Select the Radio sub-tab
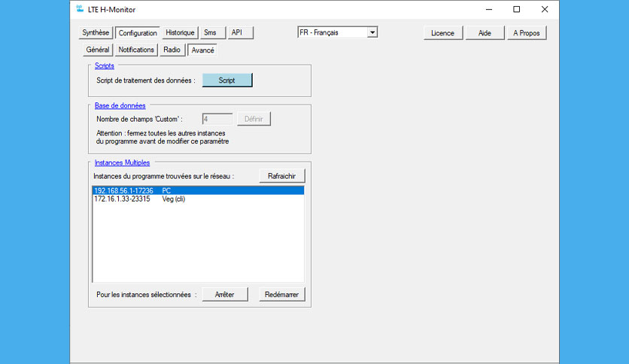Screen dimensions: 629x364 (172, 50)
